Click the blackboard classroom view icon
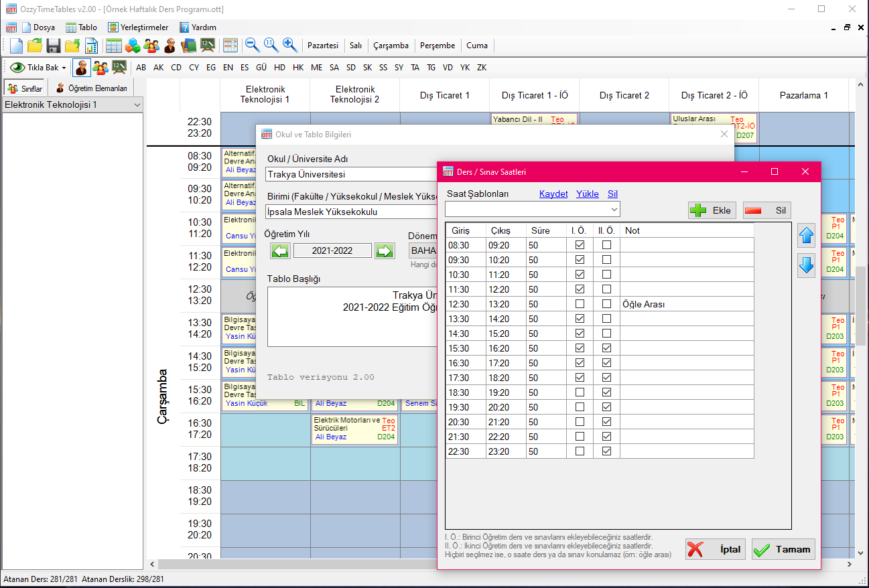Image resolution: width=869 pixels, height=588 pixels. point(119,67)
